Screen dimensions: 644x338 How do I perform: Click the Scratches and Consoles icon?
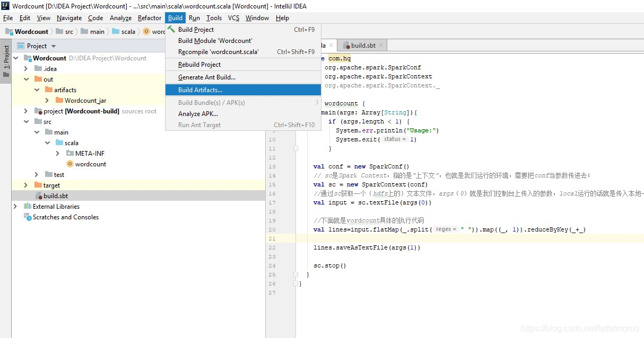(28, 217)
